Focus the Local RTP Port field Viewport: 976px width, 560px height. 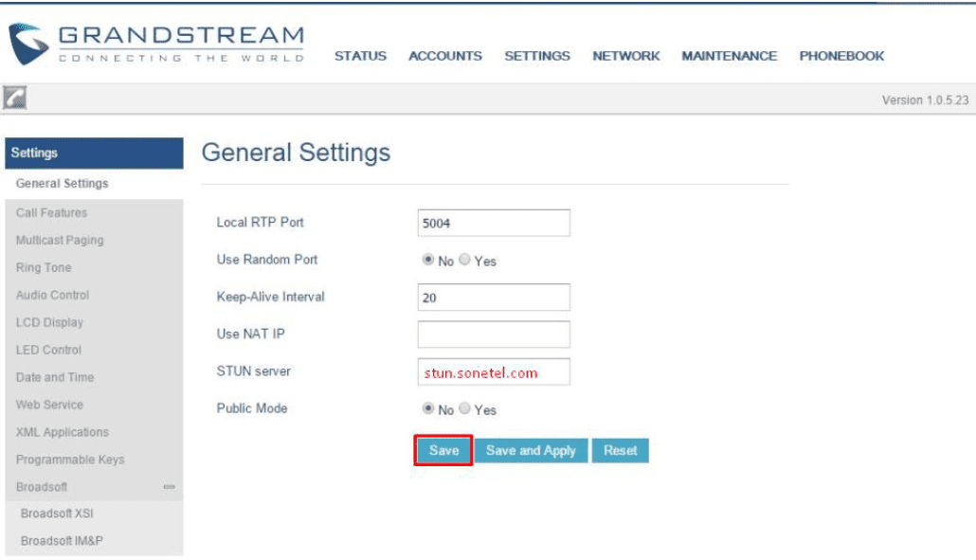494,223
